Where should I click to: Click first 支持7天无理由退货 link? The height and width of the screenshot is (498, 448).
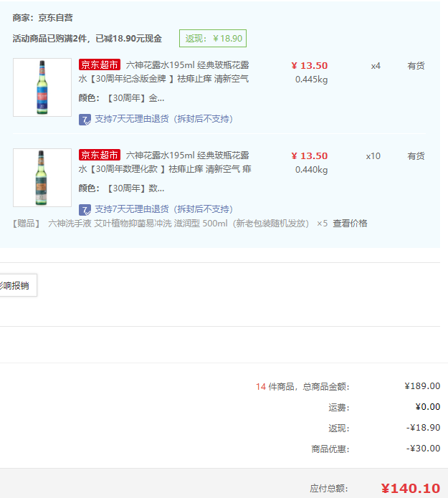(164, 119)
